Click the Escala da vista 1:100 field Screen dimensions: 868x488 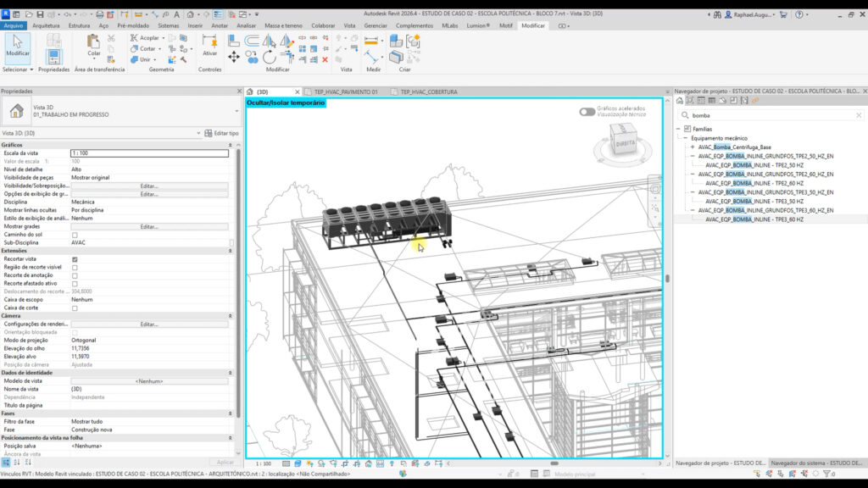pyautogui.click(x=149, y=153)
